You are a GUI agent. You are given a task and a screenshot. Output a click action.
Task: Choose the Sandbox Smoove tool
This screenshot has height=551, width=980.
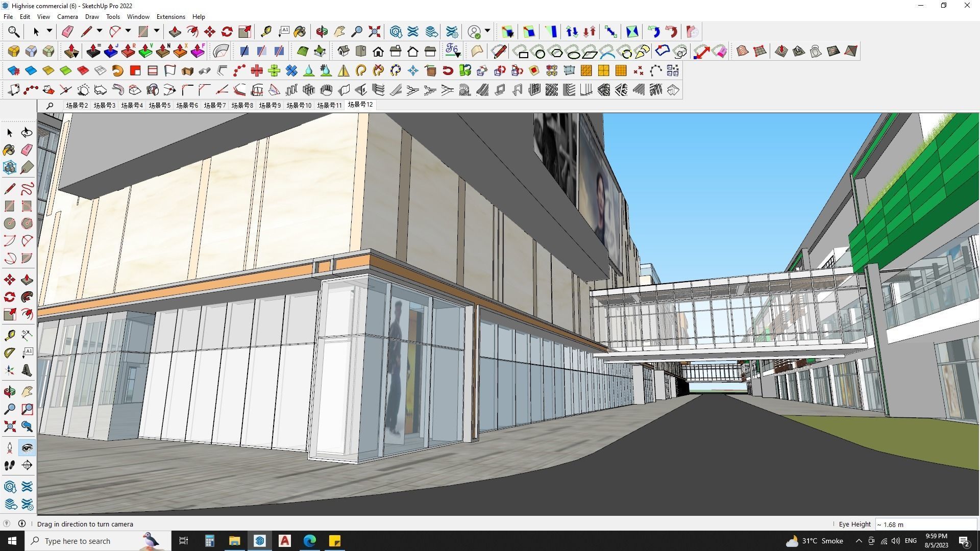click(781, 51)
